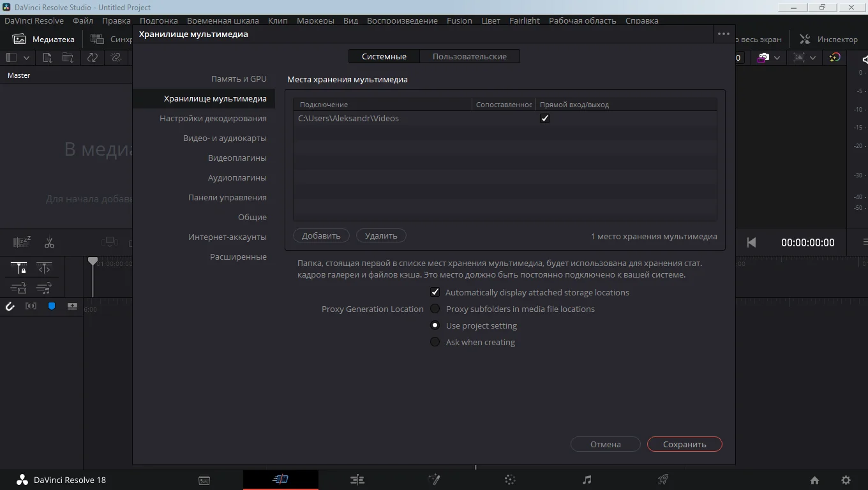Open the Fusion menu
The width and height of the screenshot is (868, 490).
[460, 20]
